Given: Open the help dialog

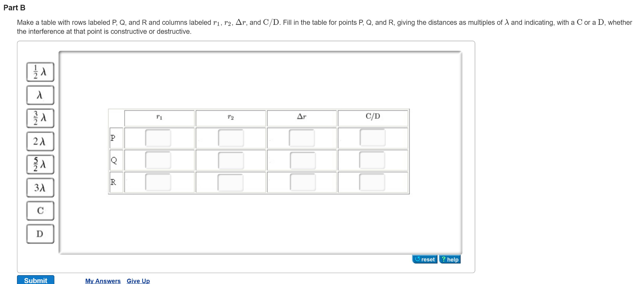Looking at the screenshot, I should [x=449, y=259].
